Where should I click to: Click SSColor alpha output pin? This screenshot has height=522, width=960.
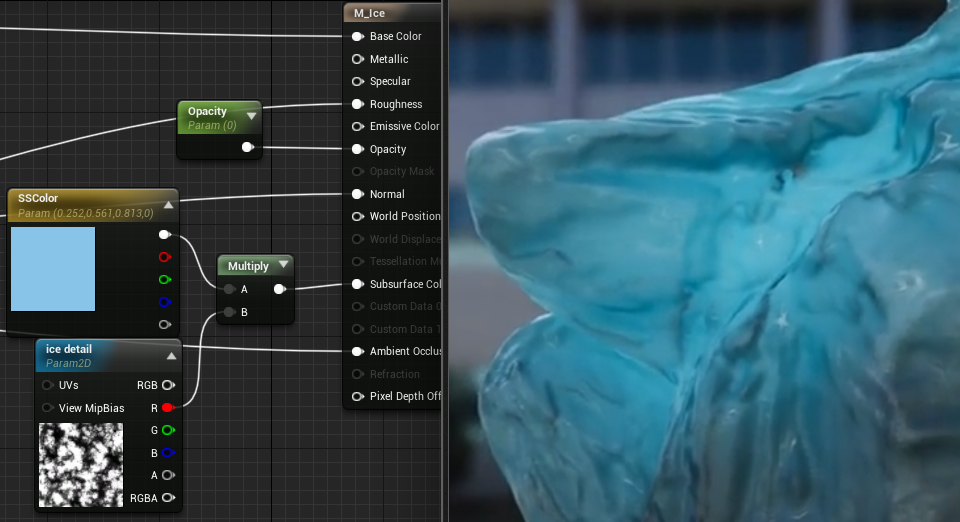click(164, 324)
